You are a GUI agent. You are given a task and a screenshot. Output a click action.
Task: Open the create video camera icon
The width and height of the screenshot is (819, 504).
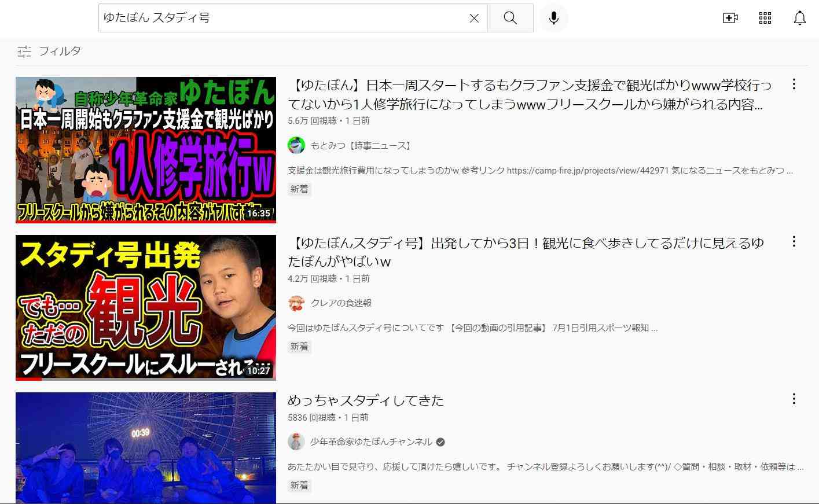pos(730,18)
